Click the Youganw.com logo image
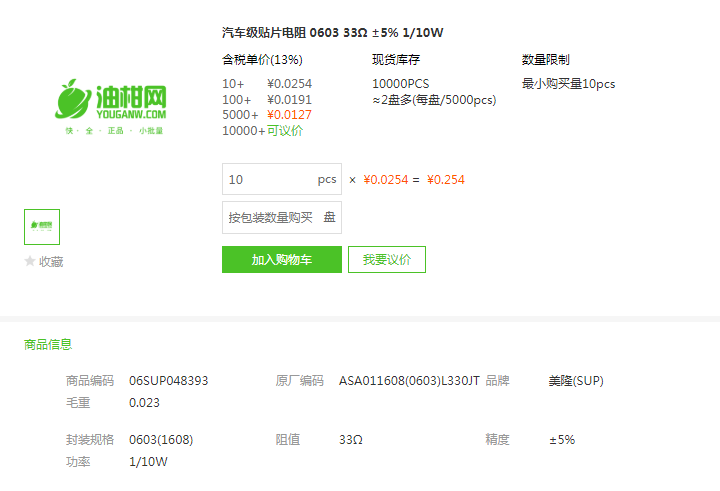 [110, 107]
